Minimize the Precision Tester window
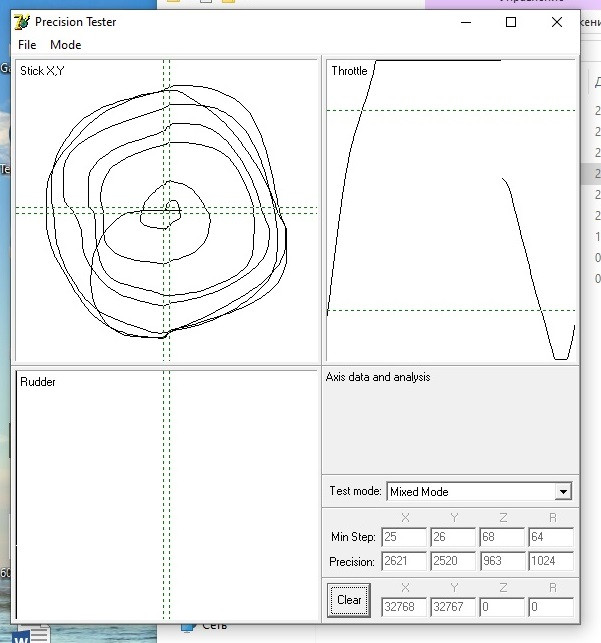This screenshot has width=601, height=643. pos(465,22)
